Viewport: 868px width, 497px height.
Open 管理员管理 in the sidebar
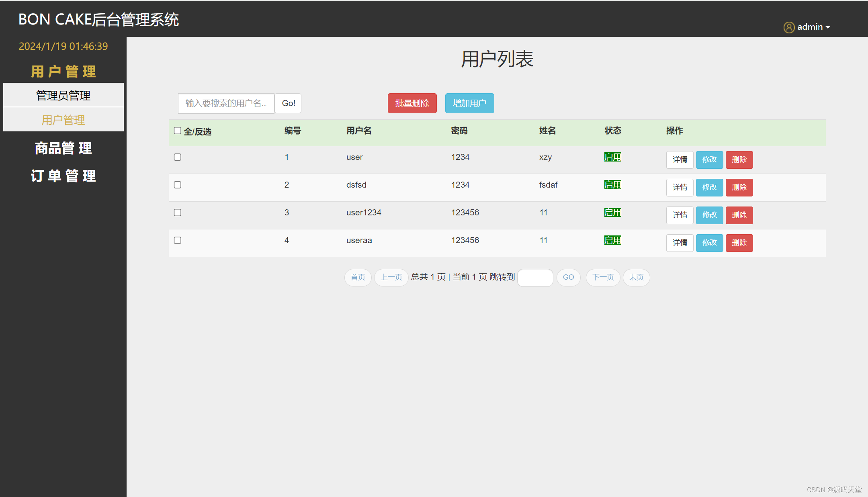(x=63, y=95)
